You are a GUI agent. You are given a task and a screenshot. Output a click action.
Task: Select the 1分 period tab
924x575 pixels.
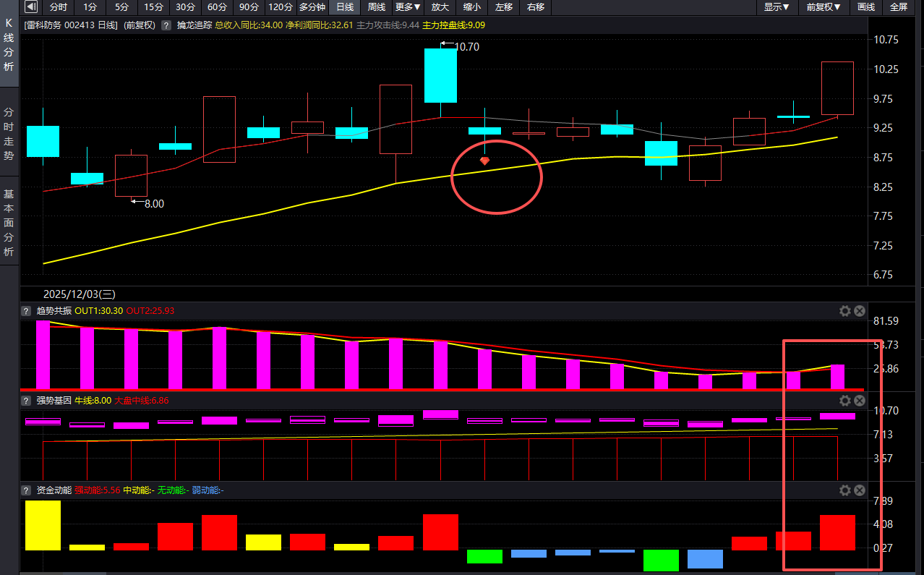tap(90, 7)
